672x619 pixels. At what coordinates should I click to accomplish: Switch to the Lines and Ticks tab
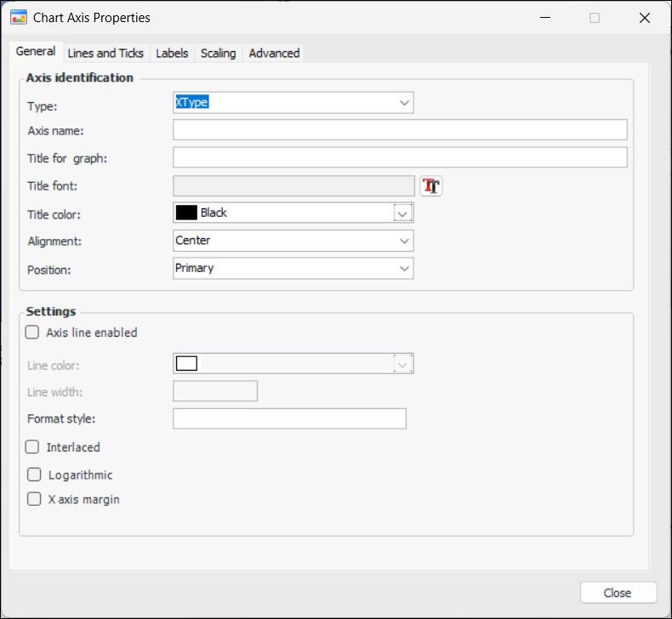click(105, 53)
